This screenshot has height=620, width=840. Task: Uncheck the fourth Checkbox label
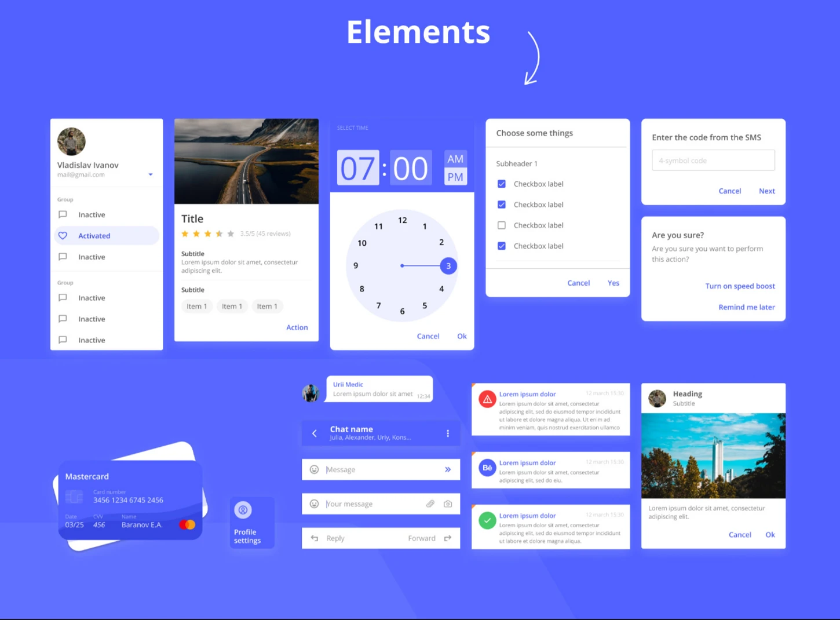[501, 246]
